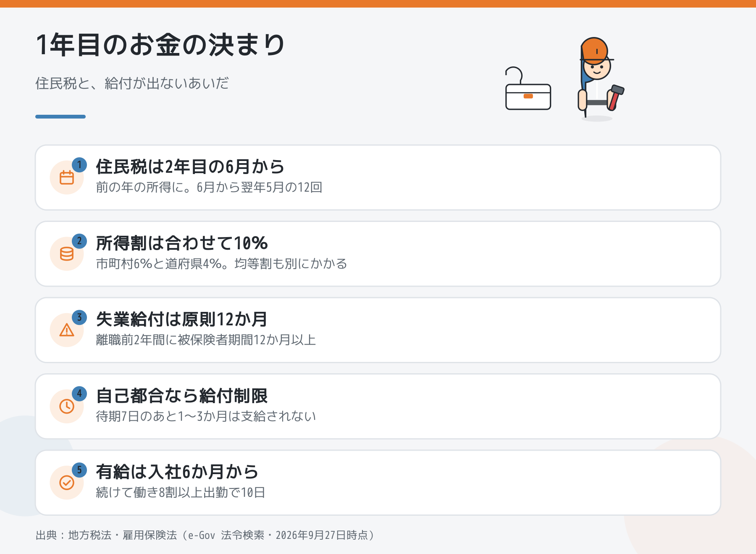
Task: Select the heading 自己都合なら給付制限
Action: tap(181, 396)
